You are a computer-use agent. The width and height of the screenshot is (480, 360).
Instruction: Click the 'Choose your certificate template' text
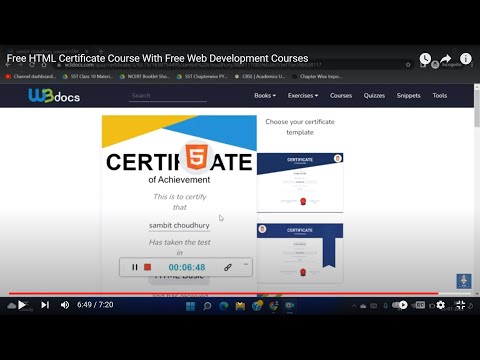(x=300, y=127)
